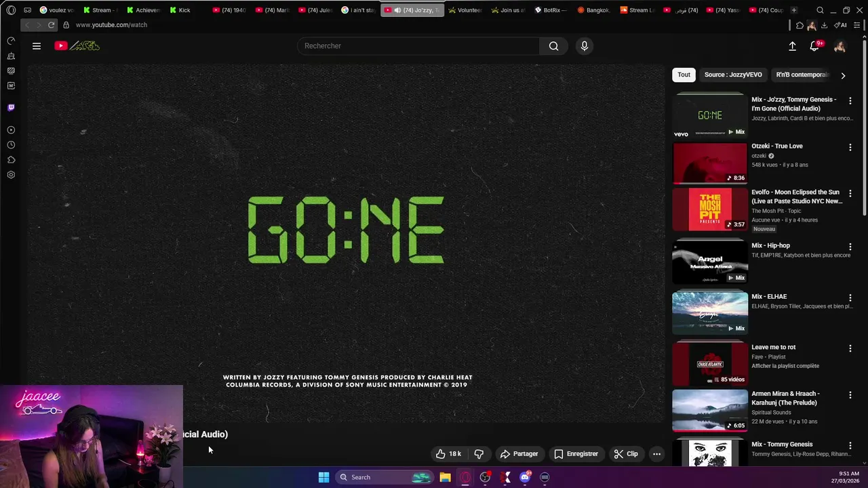
Task: Open options for Armen Miran Karahunj
Action: [850, 394]
